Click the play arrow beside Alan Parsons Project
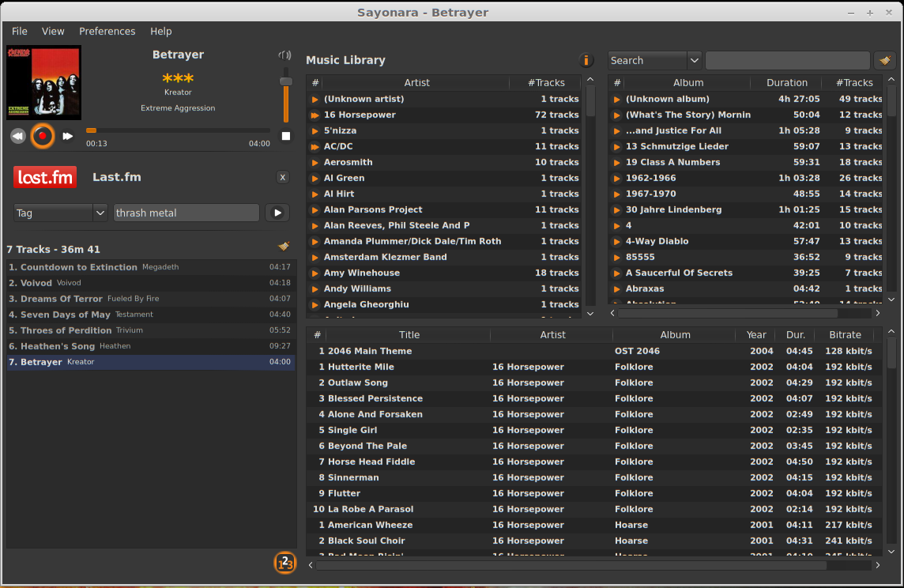Viewport: 904px width, 588px height. coord(315,210)
